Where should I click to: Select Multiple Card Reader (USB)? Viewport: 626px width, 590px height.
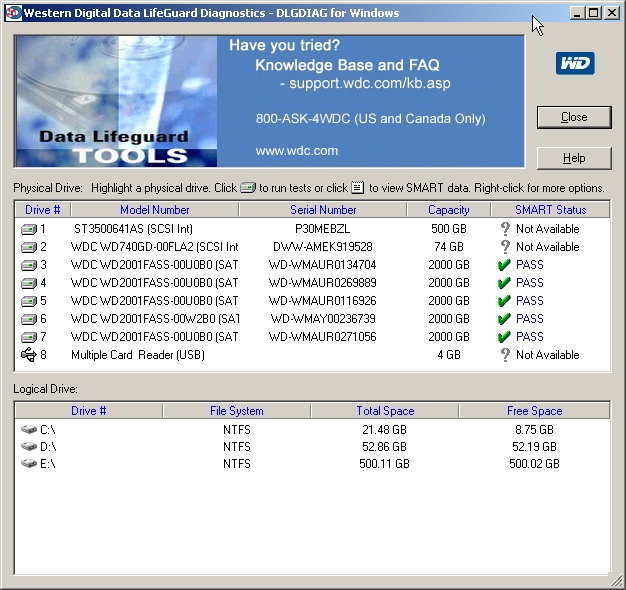click(138, 355)
